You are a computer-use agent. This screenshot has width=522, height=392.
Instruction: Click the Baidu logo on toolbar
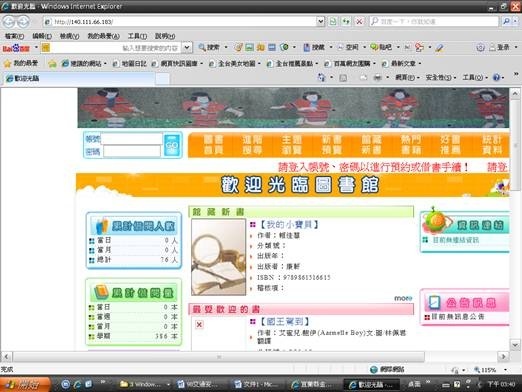click(x=16, y=48)
